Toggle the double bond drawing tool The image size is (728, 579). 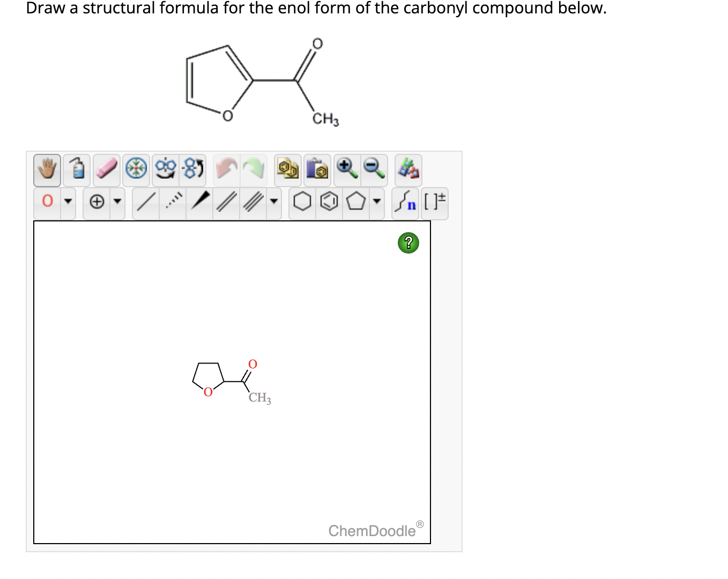pyautogui.click(x=225, y=202)
